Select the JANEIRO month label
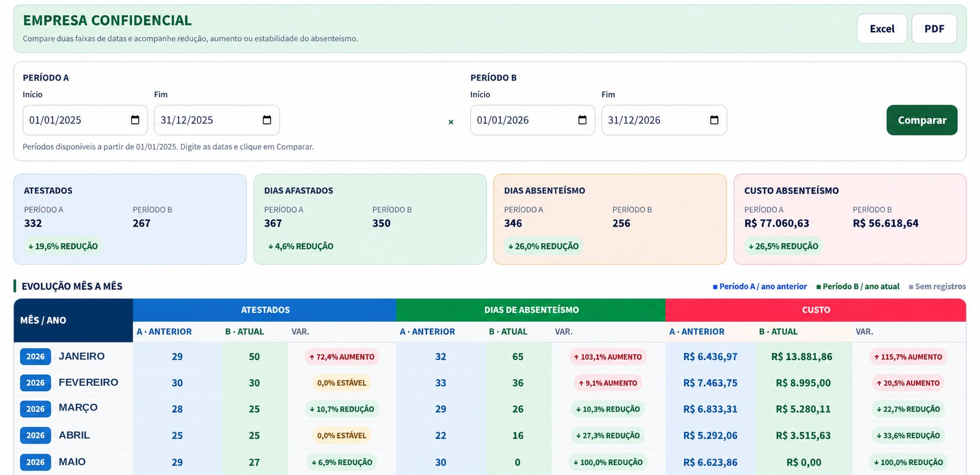 pyautogui.click(x=82, y=356)
